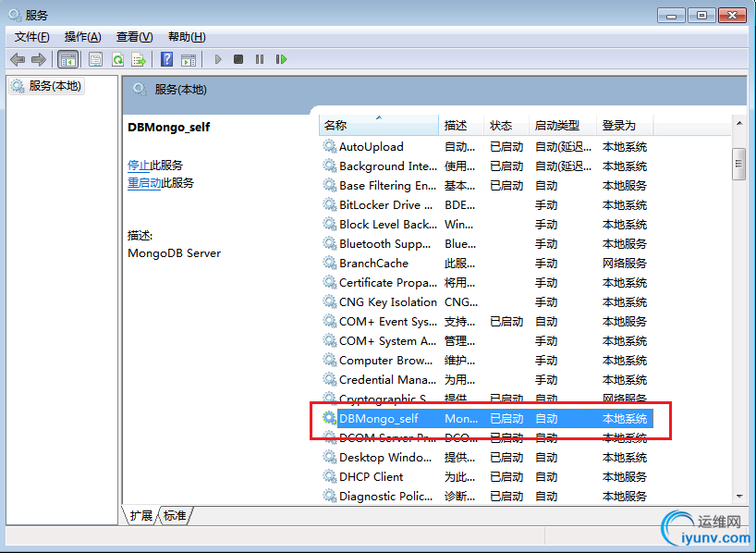Open the 文件(F) menu
This screenshot has width=756, height=553.
pyautogui.click(x=31, y=37)
